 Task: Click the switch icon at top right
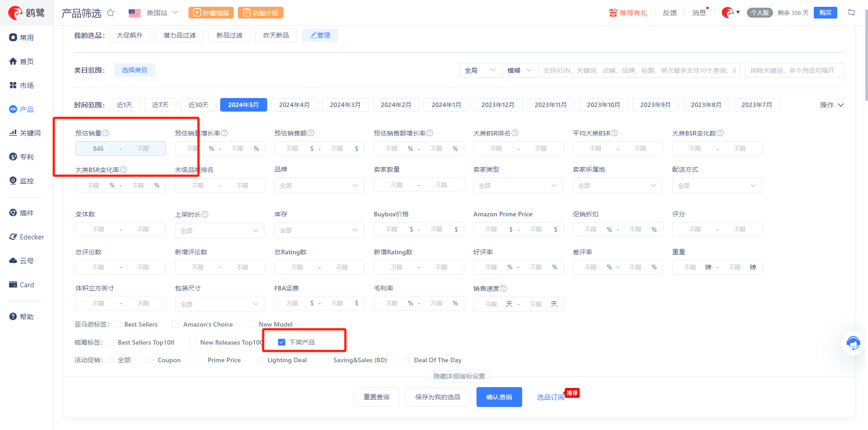click(851, 13)
